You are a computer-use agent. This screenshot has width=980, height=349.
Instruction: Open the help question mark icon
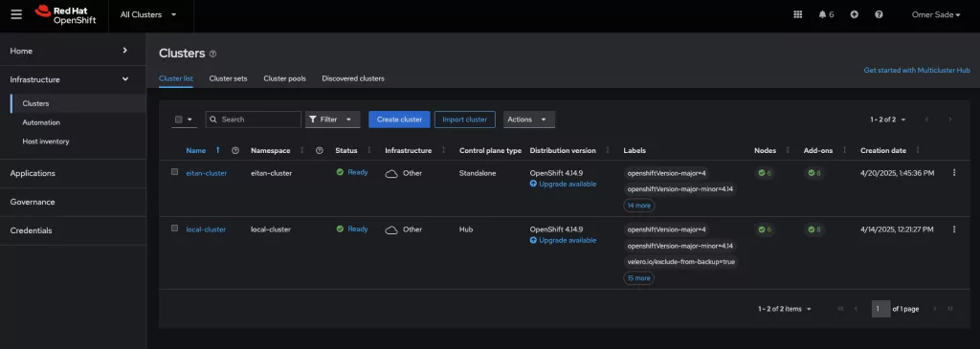pyautogui.click(x=879, y=14)
